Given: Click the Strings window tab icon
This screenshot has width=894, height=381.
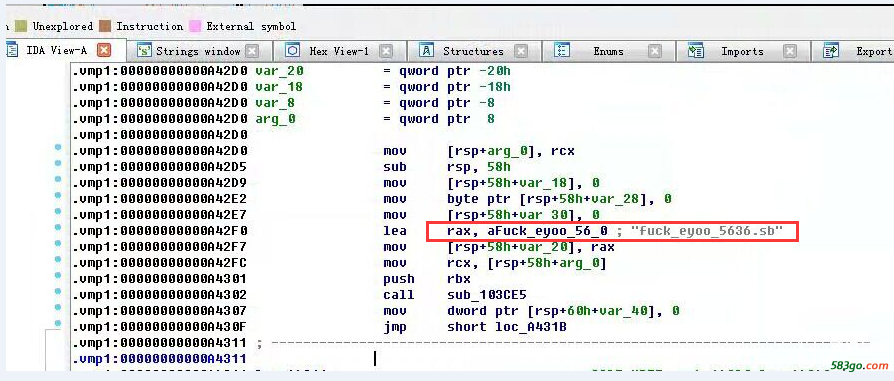Looking at the screenshot, I should click(145, 51).
